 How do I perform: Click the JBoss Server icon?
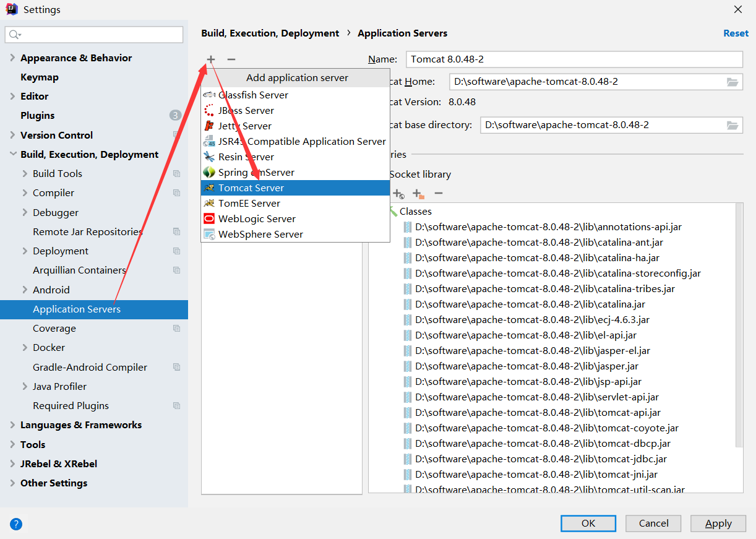(x=209, y=110)
